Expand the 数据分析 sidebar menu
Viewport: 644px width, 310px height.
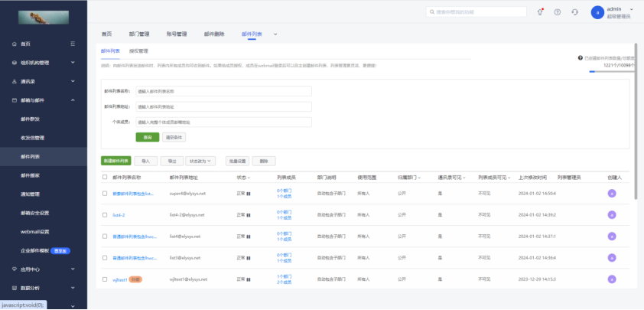pos(73,288)
